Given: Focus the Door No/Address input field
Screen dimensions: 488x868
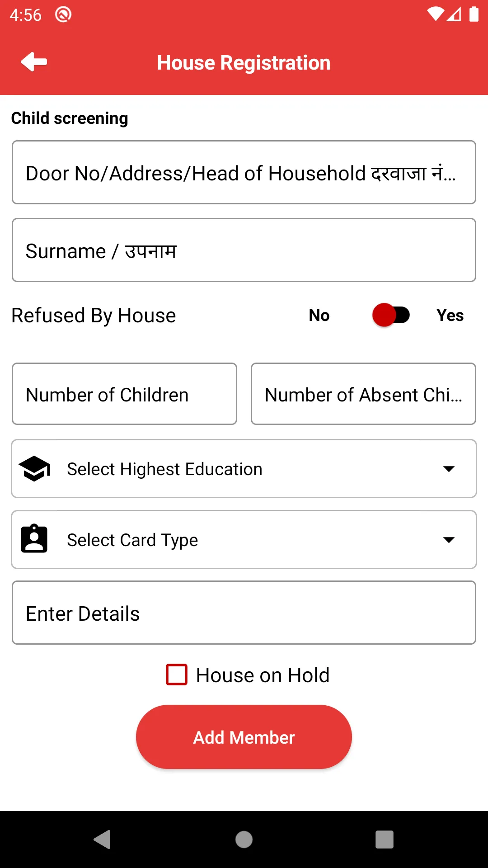Looking at the screenshot, I should [x=244, y=172].
